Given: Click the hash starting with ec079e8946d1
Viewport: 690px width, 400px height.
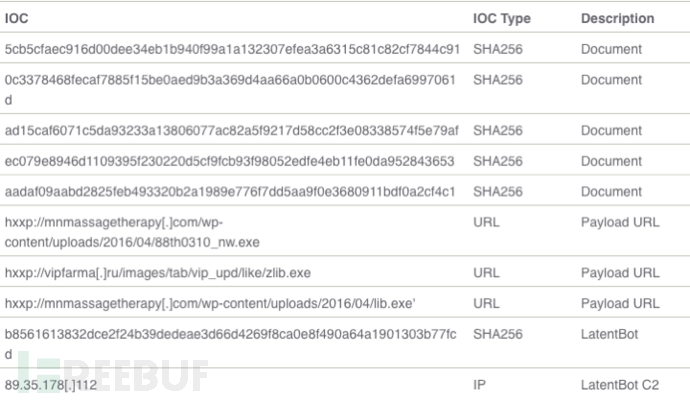Looking at the screenshot, I should pyautogui.click(x=229, y=161).
